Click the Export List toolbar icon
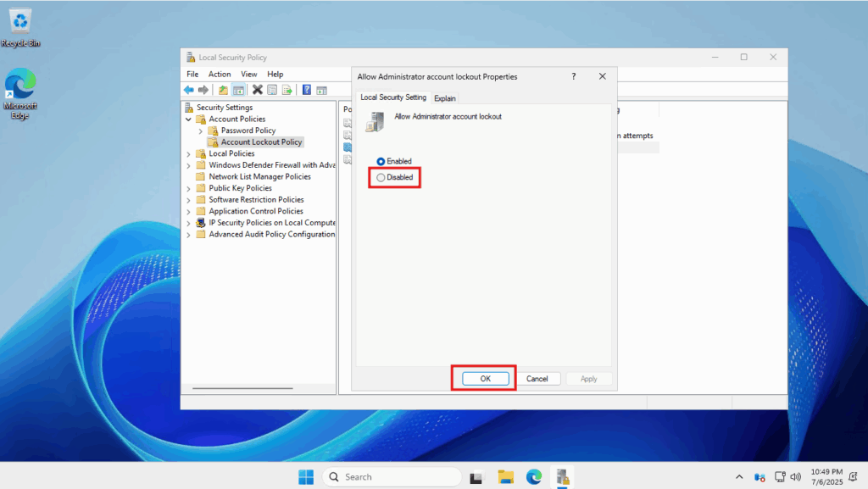Screen dimensions: 868x489 pos(287,90)
